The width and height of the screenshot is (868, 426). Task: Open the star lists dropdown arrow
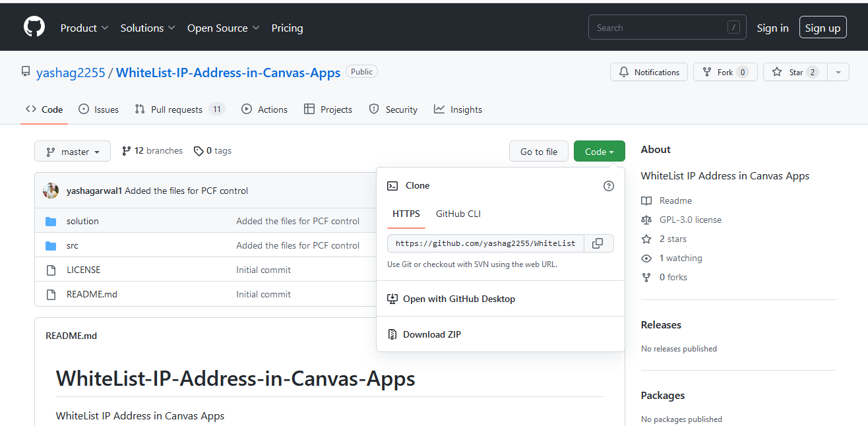point(838,72)
